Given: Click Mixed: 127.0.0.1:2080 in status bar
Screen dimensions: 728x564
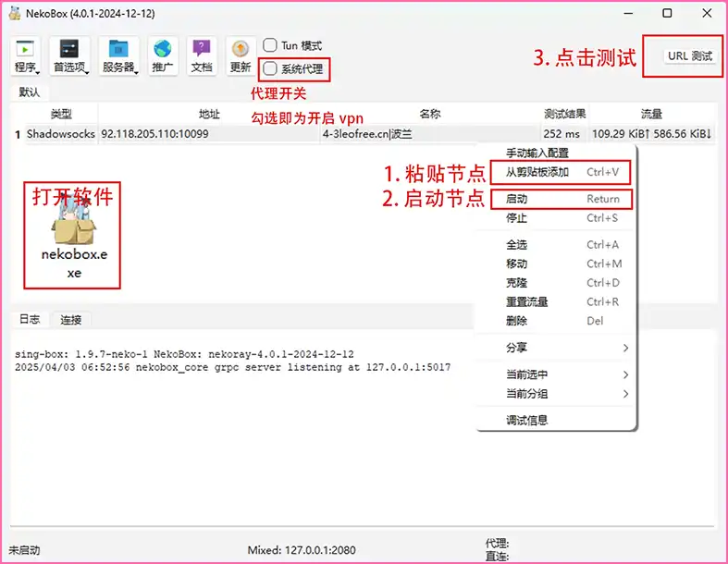Looking at the screenshot, I should tap(302, 550).
